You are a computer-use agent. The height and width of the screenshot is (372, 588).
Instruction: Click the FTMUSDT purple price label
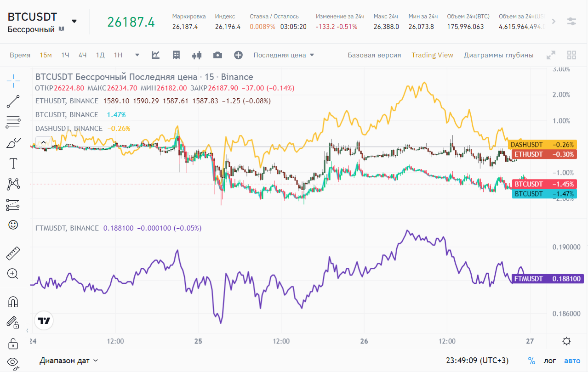pos(547,279)
